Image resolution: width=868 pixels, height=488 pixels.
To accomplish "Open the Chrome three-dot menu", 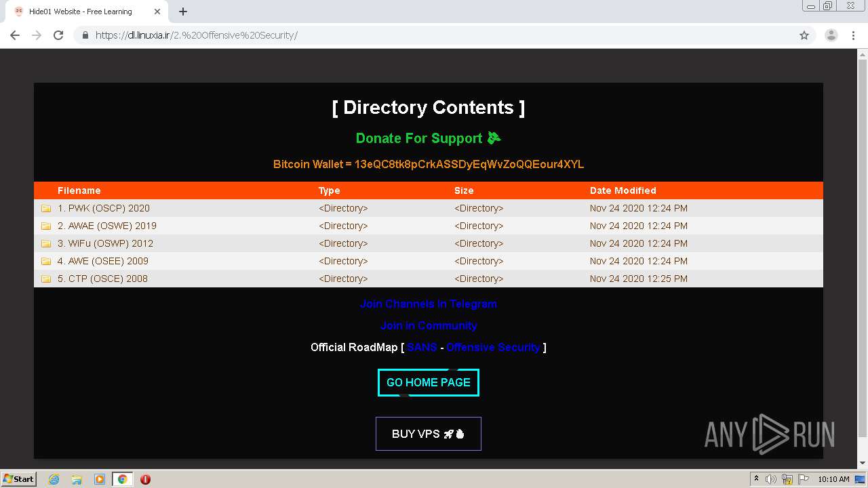I will point(853,35).
